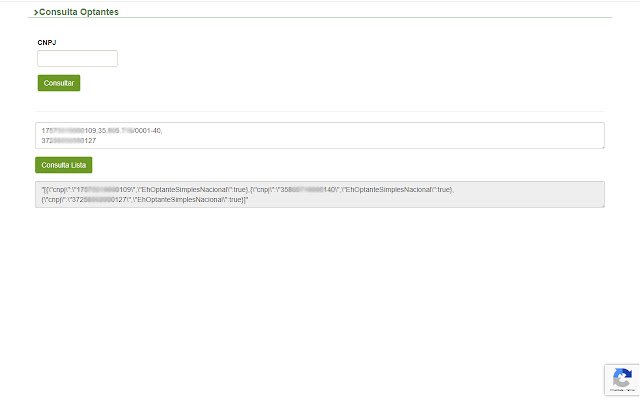Open the reCAPTCHA badge

[x=622, y=380]
